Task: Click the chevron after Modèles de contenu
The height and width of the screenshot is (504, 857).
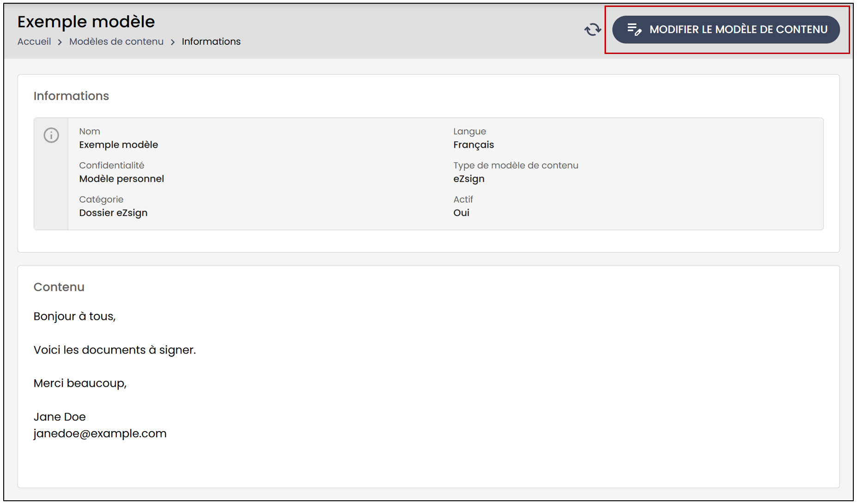Action: point(173,42)
